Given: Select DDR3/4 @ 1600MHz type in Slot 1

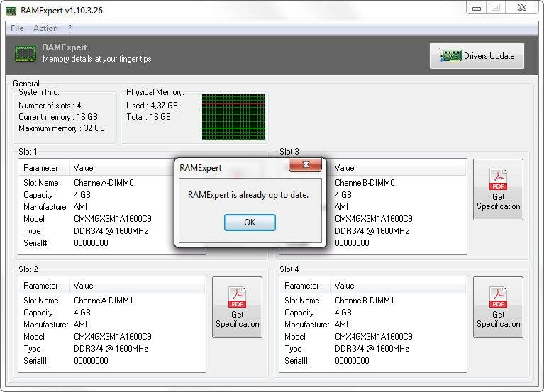Looking at the screenshot, I should click(111, 231).
